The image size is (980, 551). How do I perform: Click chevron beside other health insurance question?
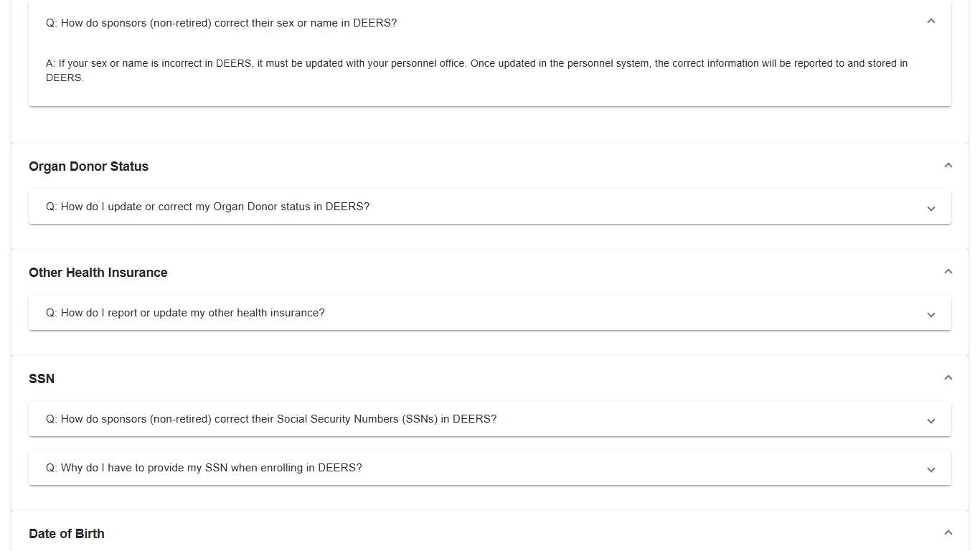coord(930,314)
